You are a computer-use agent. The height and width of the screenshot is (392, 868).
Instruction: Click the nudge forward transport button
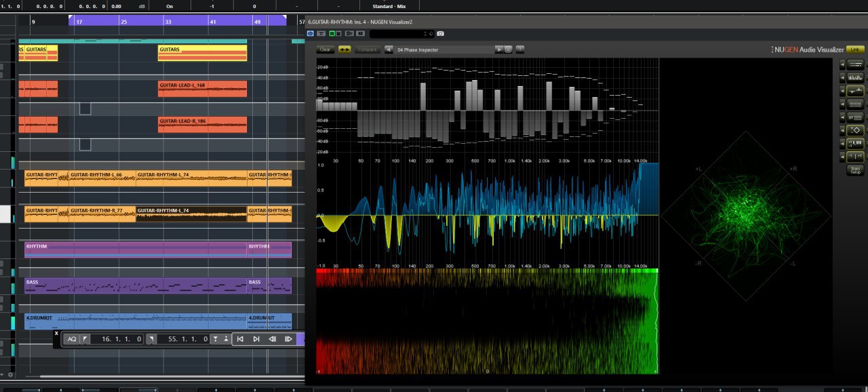[x=288, y=339]
